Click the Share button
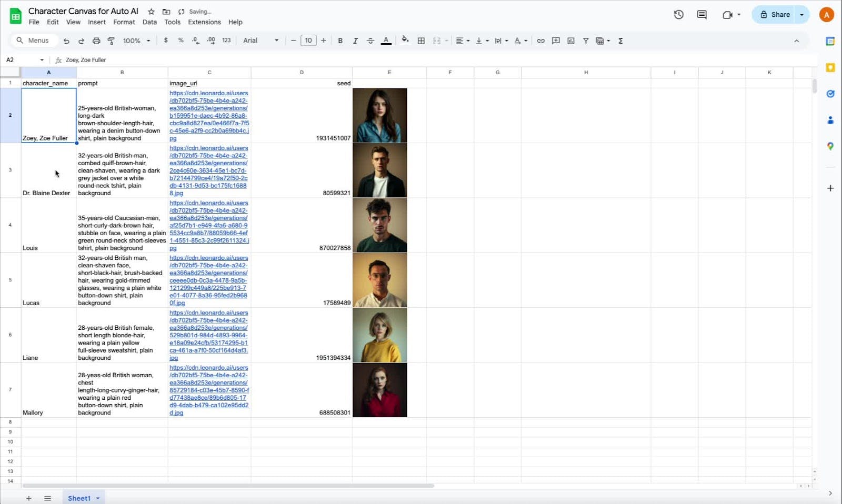The height and width of the screenshot is (504, 842). click(x=775, y=15)
